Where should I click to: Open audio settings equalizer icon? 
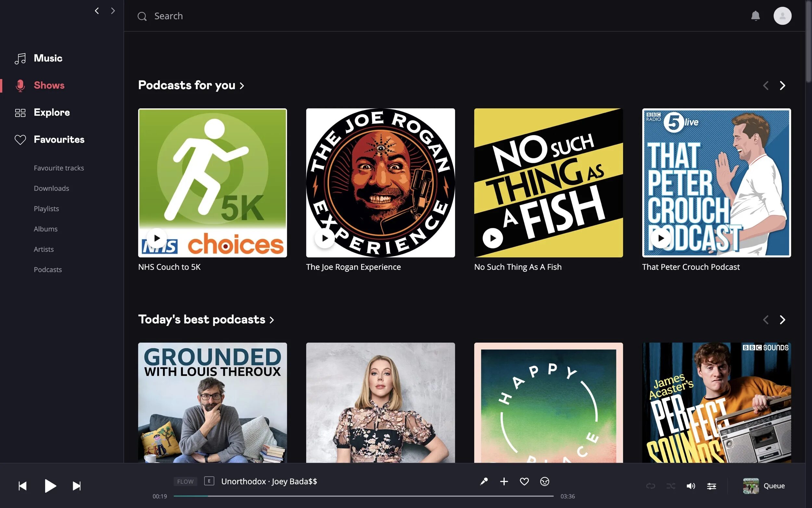coord(711,486)
